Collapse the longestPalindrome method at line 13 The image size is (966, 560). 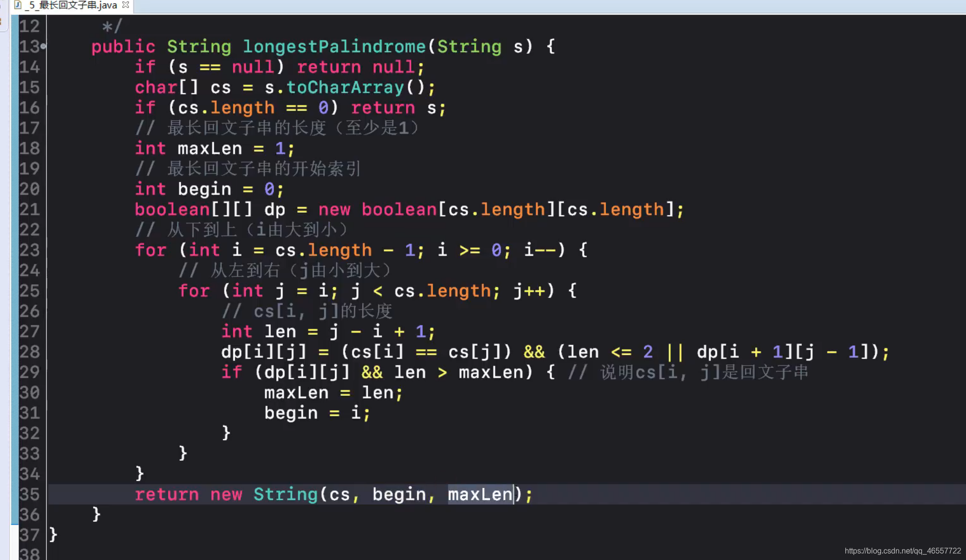pos(43,46)
